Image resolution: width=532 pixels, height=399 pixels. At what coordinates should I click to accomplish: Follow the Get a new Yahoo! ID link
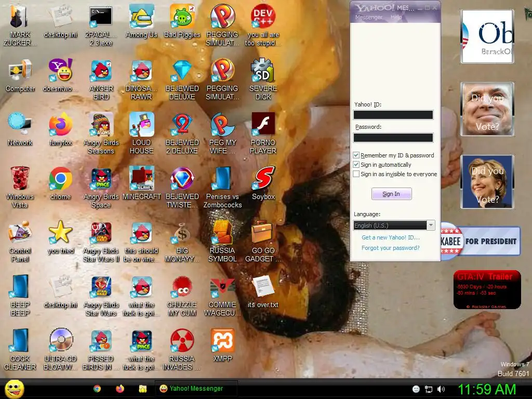pyautogui.click(x=391, y=237)
